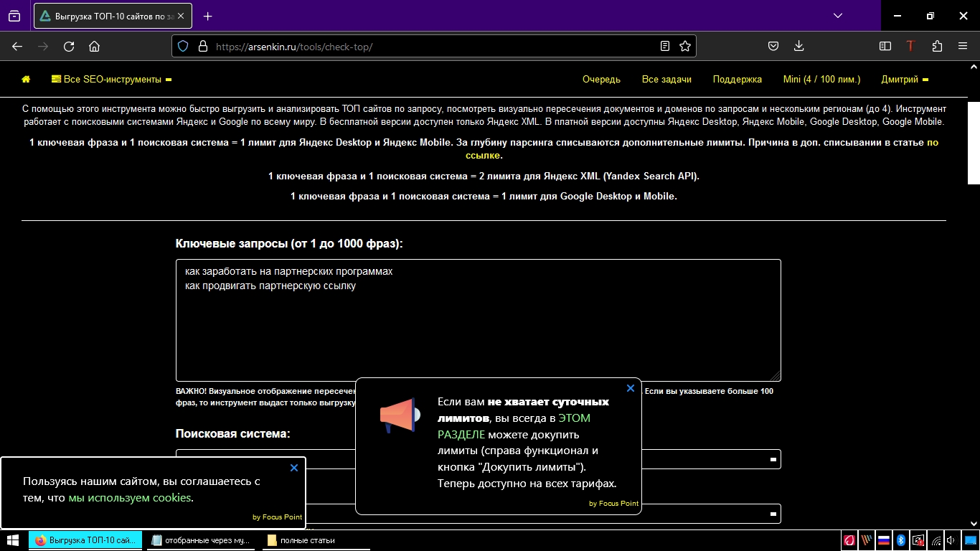Viewport: 980px width, 551px height.
Task: Expand the list all tabs chevron
Action: (x=838, y=15)
